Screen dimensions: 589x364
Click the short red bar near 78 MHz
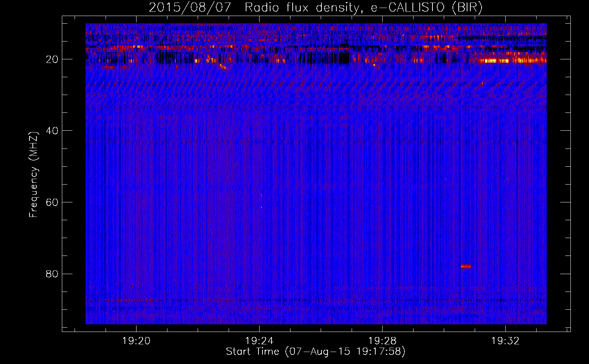[466, 266]
